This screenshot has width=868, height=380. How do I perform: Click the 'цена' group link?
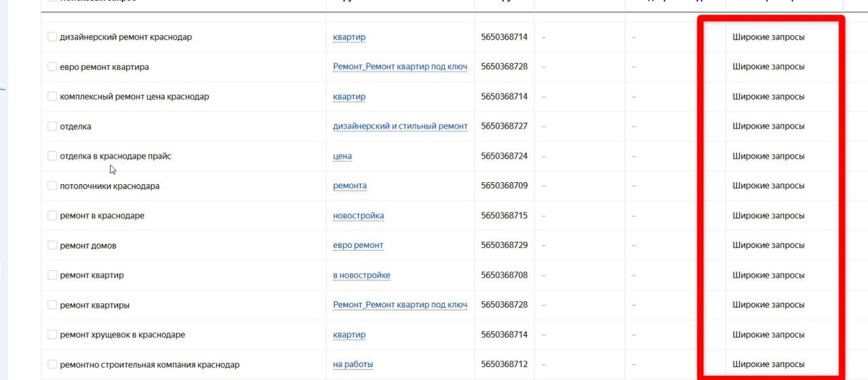point(342,156)
